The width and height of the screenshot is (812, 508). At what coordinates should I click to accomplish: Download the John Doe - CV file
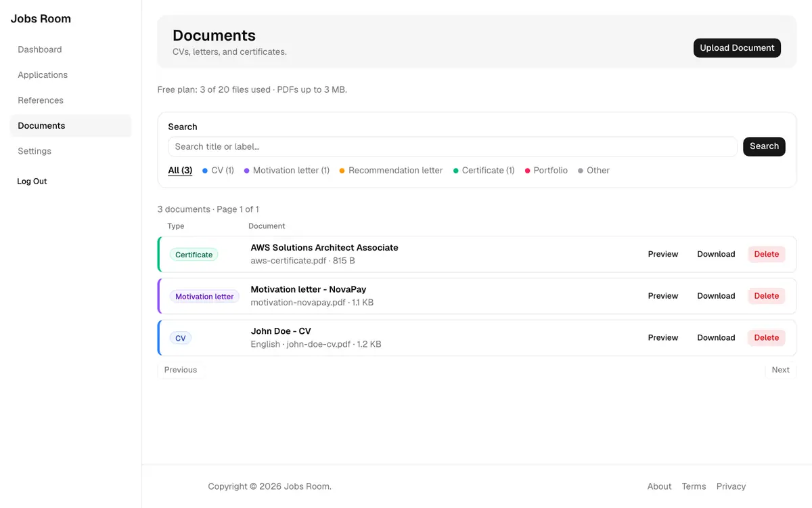click(716, 338)
